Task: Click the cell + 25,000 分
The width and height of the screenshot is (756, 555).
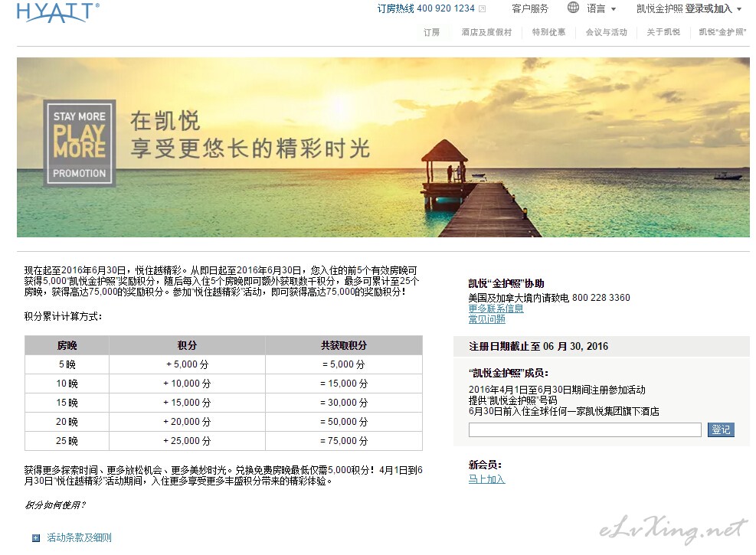Action: (187, 441)
